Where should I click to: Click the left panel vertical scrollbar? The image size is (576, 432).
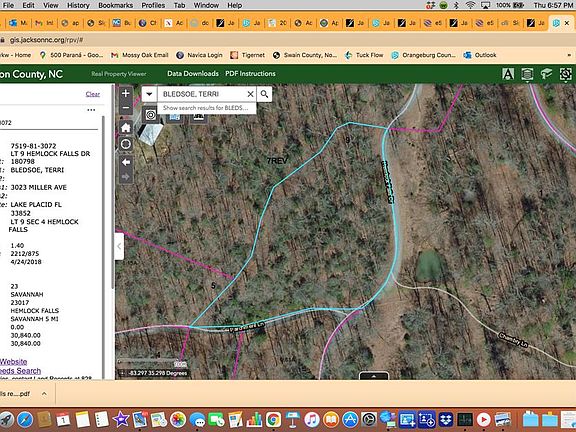tap(103, 202)
